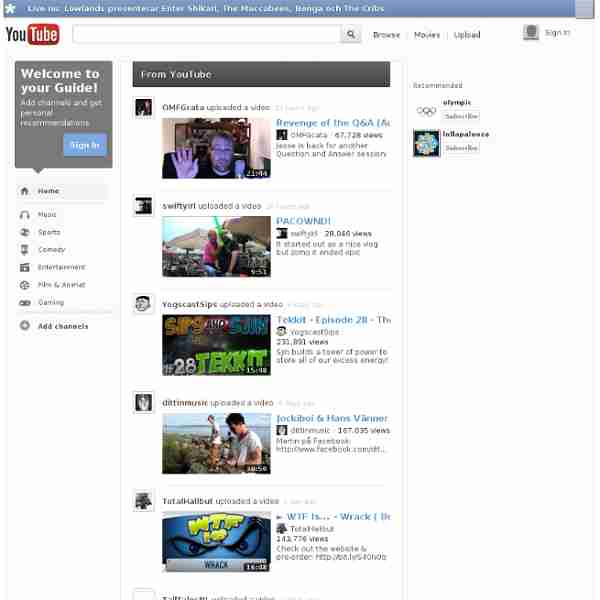This screenshot has height=600, width=600.
Task: Go to the Upload page
Action: tap(467, 35)
